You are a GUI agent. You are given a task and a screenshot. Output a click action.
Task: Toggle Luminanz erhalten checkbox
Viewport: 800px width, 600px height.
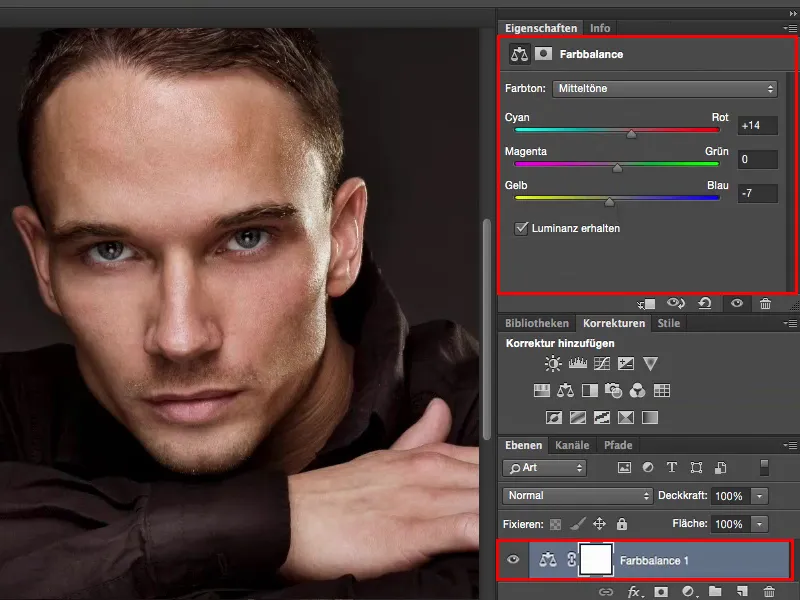coord(521,228)
